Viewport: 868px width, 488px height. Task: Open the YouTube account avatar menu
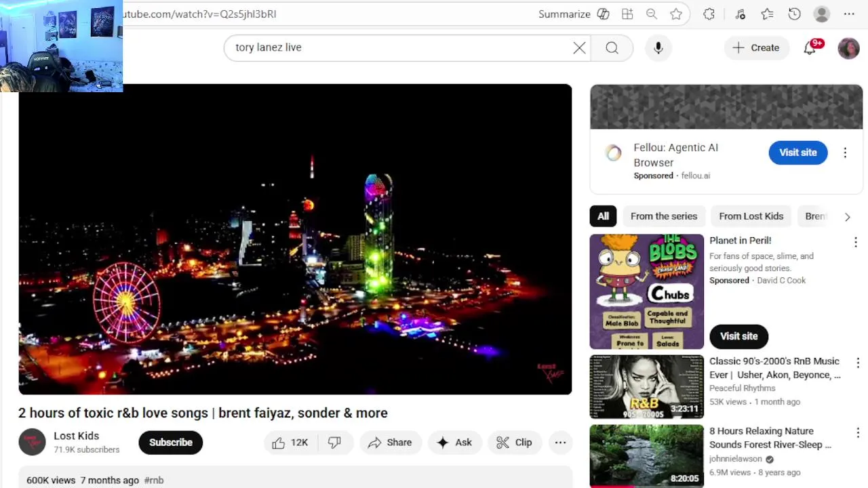pos(848,47)
